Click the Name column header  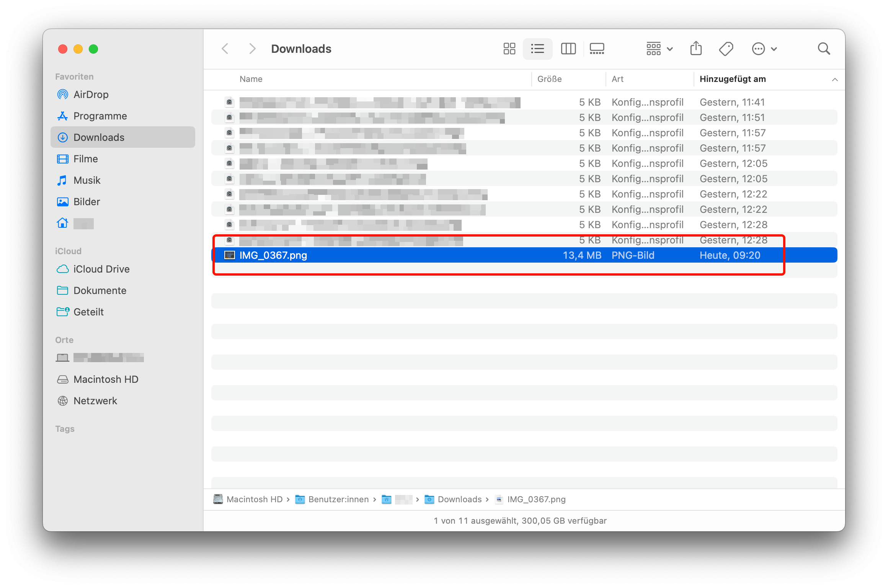pos(251,79)
